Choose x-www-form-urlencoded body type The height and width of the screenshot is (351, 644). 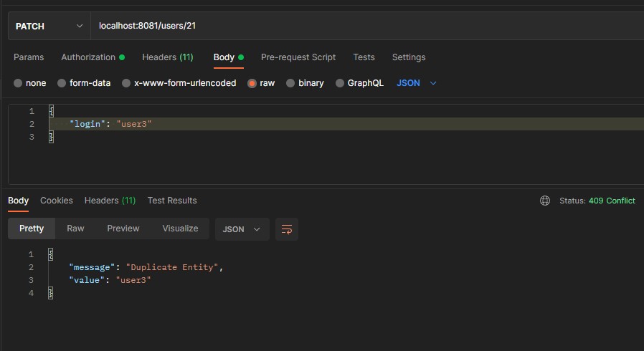point(126,83)
